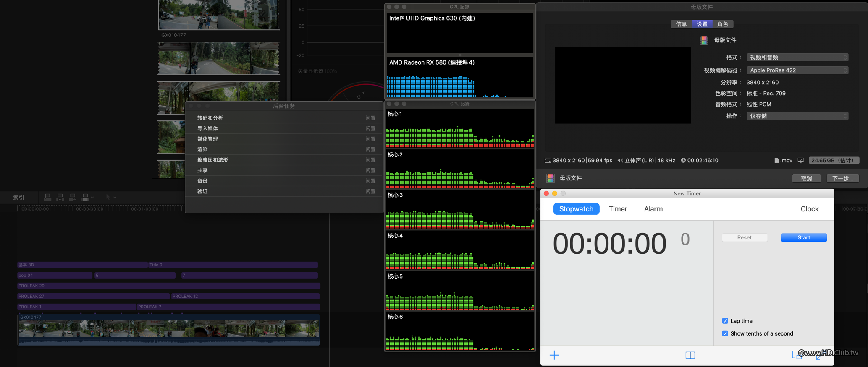Click the 核心 1 CPU history graph
The image size is (868, 367).
click(460, 128)
